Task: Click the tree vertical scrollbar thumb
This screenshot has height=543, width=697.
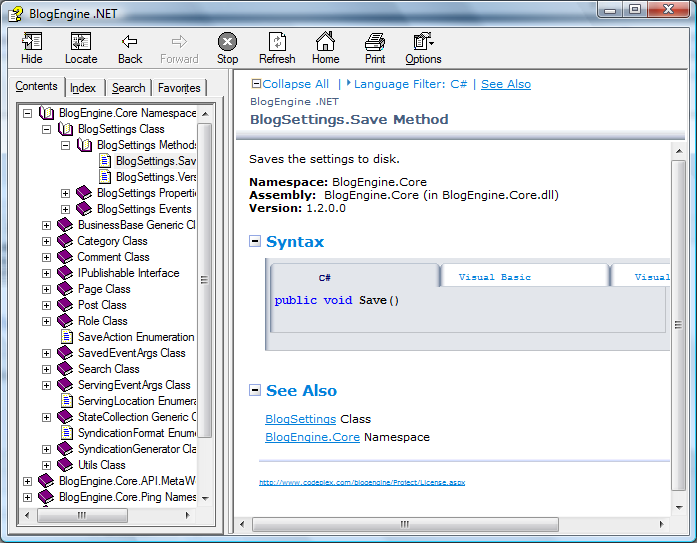Action: (x=204, y=280)
